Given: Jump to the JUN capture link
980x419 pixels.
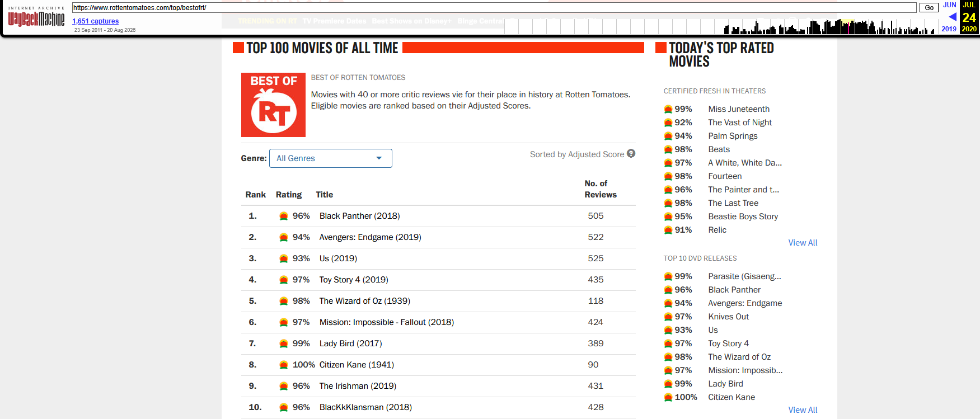Looking at the screenshot, I should tap(950, 5).
